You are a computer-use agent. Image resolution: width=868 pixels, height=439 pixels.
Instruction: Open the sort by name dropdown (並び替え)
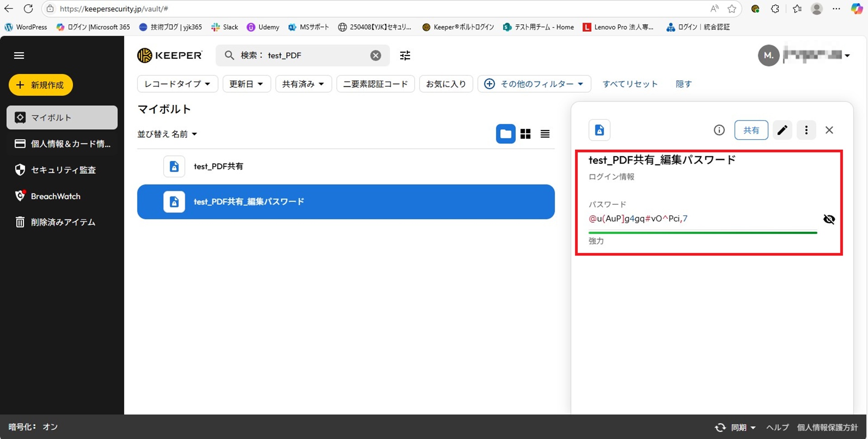click(167, 134)
